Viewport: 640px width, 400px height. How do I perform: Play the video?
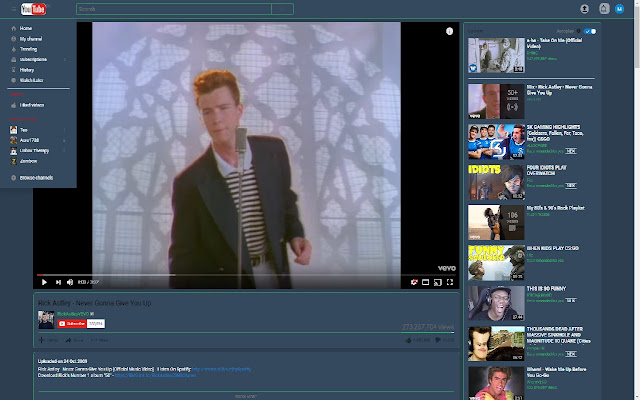point(44,282)
